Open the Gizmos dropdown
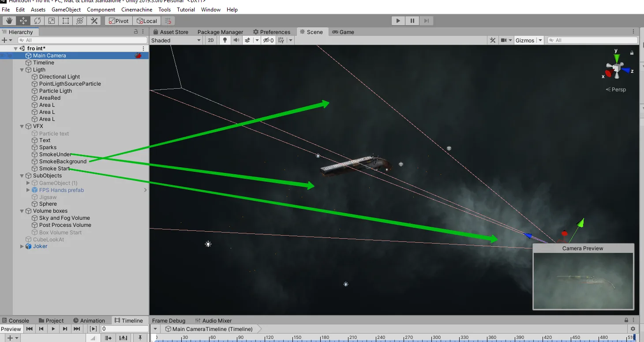 click(529, 40)
